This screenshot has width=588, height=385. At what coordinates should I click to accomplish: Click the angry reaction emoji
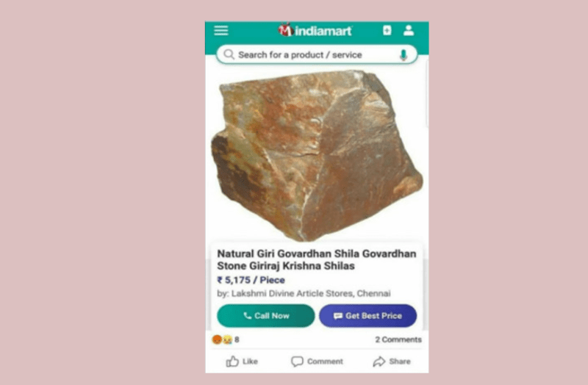point(217,339)
